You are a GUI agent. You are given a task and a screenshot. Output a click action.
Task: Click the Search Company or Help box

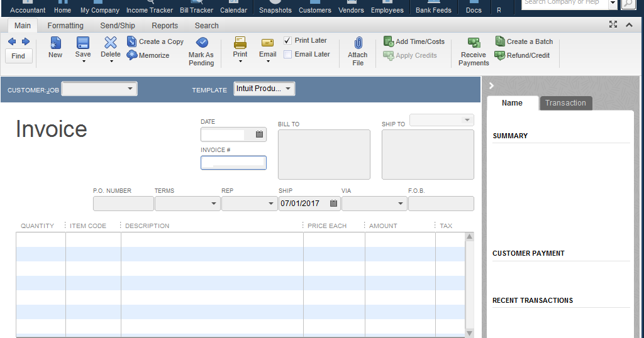tap(564, 4)
